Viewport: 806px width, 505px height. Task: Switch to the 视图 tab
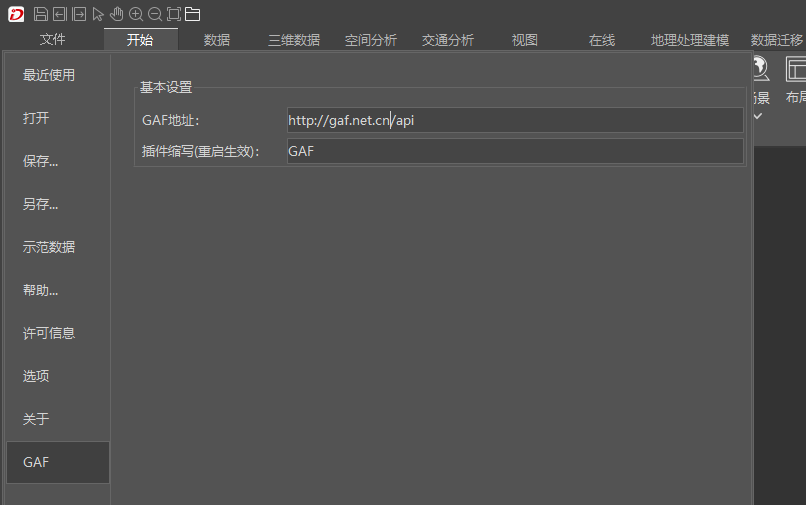coord(525,40)
